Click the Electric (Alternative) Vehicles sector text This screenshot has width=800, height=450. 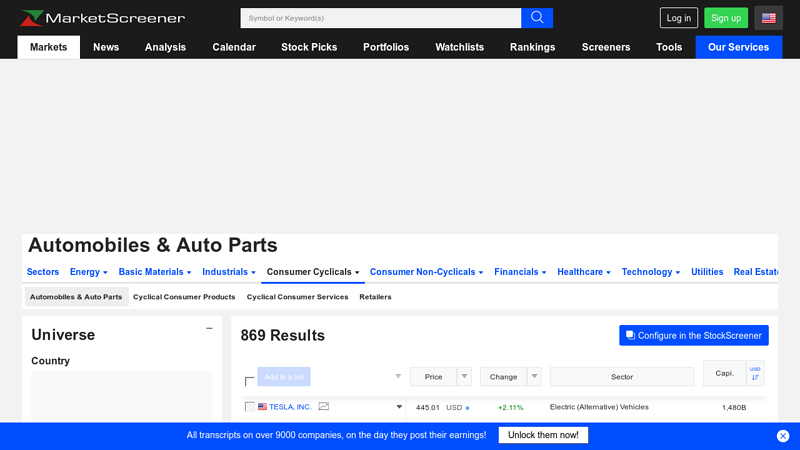tap(599, 407)
